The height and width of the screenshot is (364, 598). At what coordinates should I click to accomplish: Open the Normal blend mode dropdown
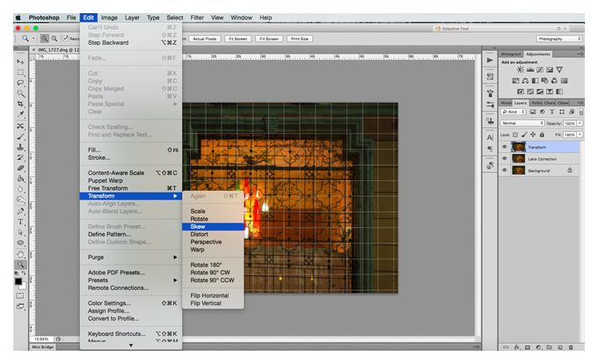[522, 123]
